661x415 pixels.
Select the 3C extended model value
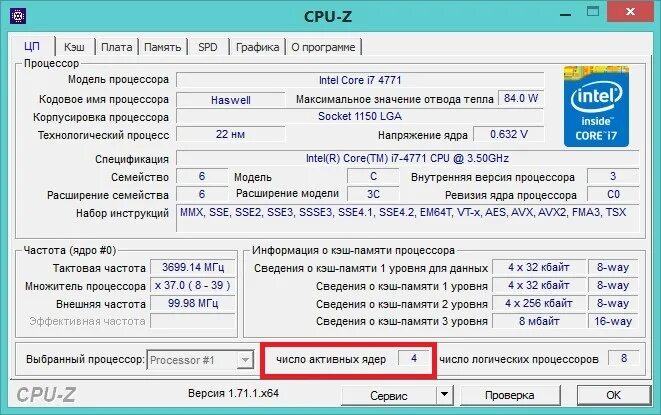tap(373, 194)
